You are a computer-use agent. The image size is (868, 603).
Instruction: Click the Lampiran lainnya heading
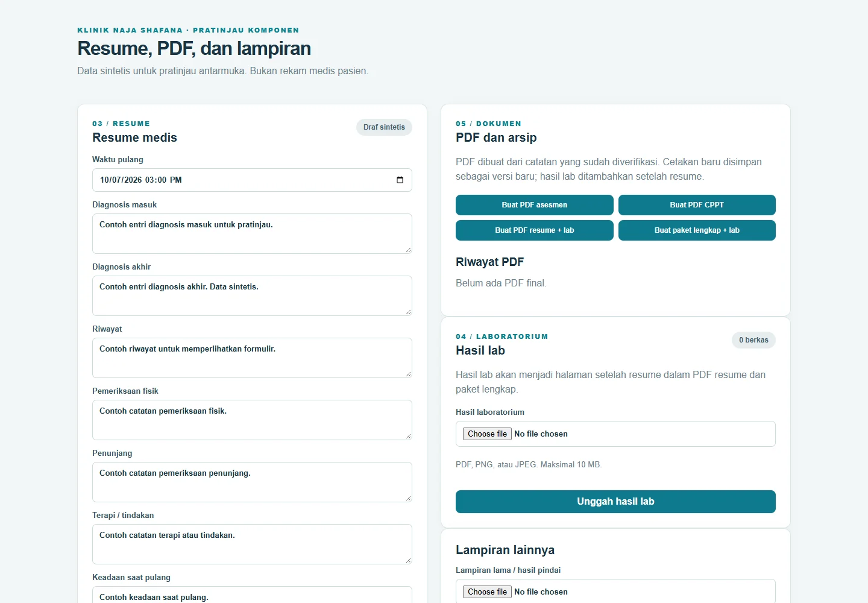tap(505, 550)
